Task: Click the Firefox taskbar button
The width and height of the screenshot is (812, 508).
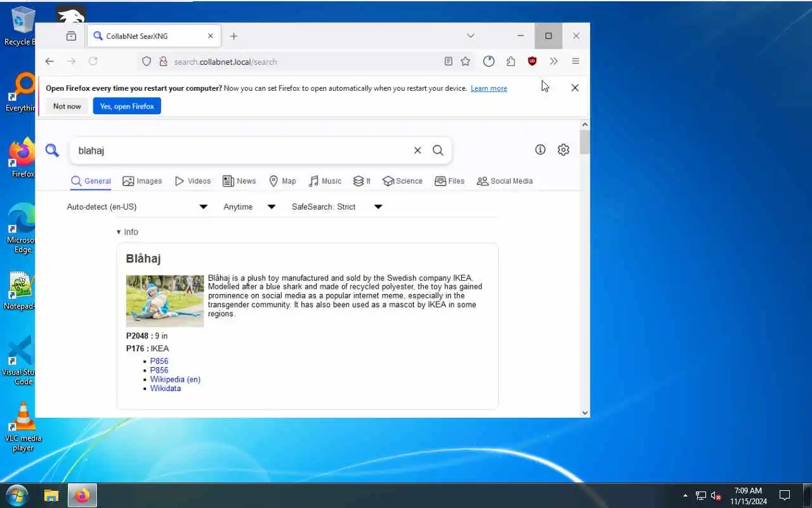Action: (82, 495)
